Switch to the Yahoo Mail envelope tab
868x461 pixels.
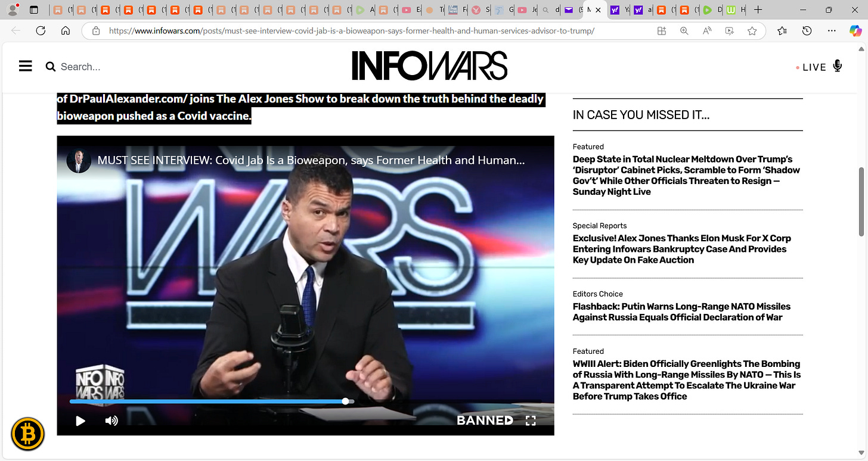tap(572, 10)
